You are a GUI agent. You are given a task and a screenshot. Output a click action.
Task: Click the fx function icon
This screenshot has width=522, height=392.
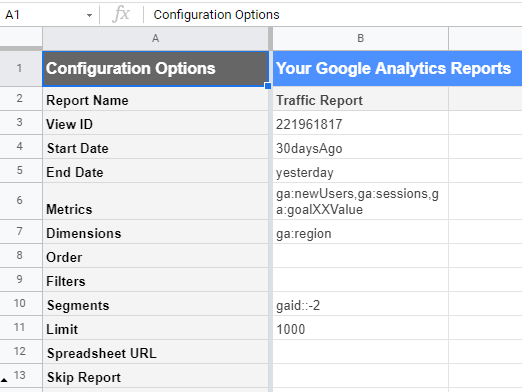[121, 15]
